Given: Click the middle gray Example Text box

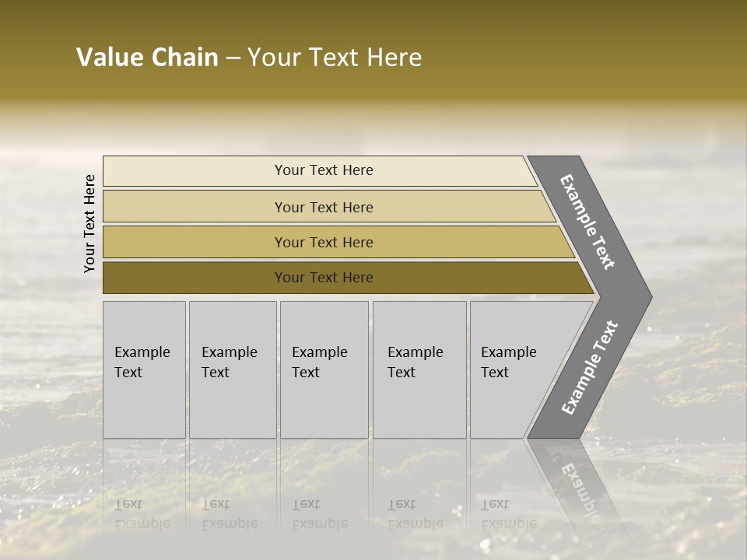Looking at the screenshot, I should [x=324, y=369].
